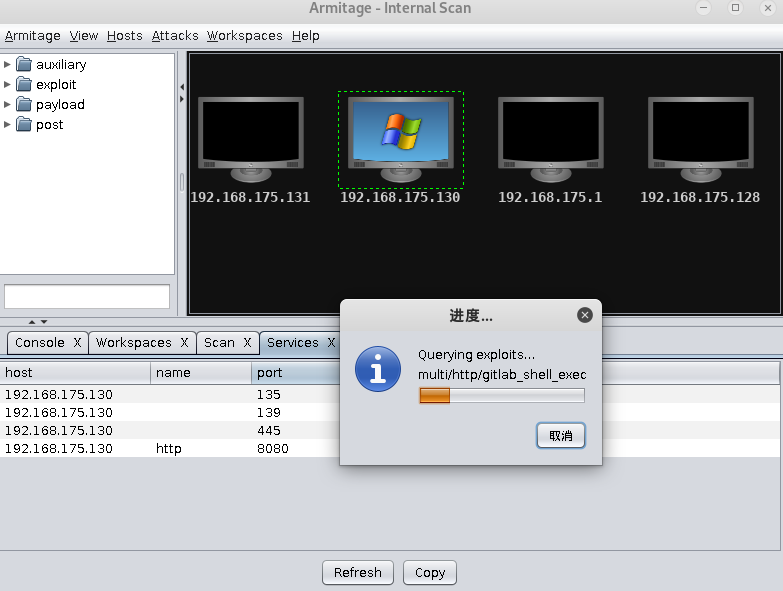Screen dimensions: 783x591
Task: Open the Armitage menu
Action: click(32, 36)
